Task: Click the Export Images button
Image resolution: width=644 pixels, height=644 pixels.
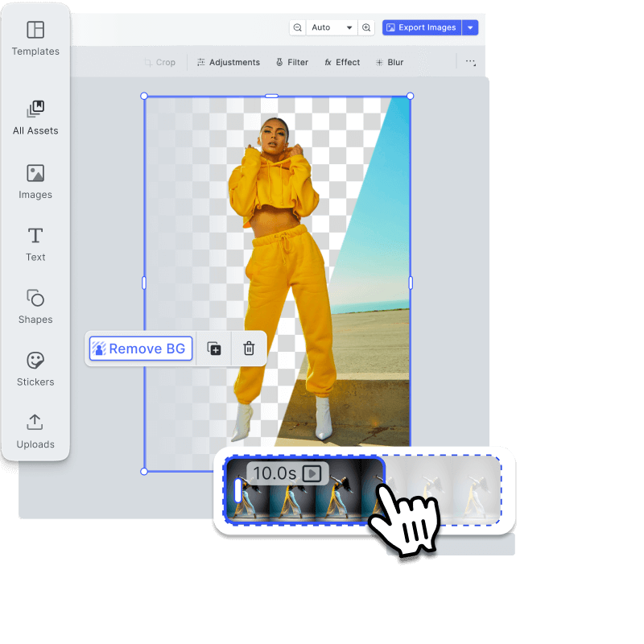Action: pos(423,27)
